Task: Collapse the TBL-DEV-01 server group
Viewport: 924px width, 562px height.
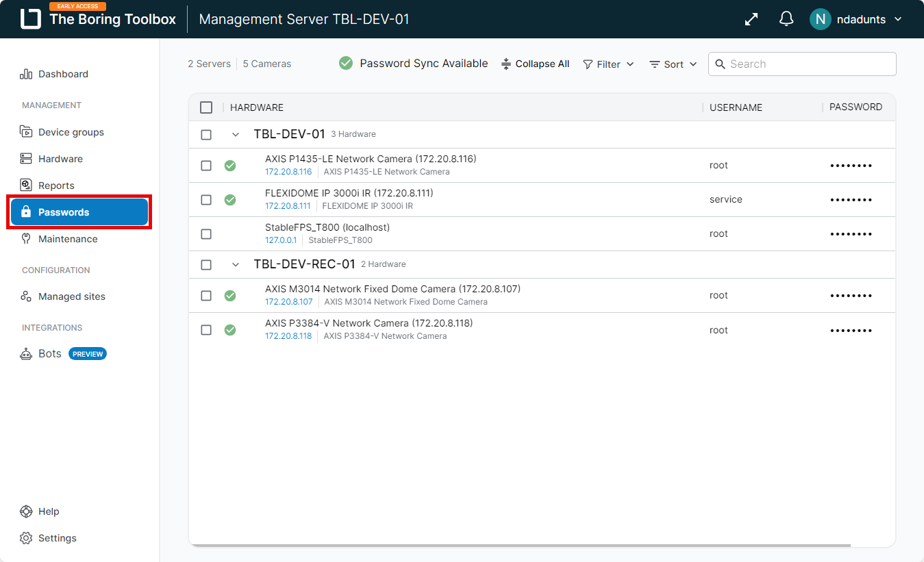Action: (x=236, y=135)
